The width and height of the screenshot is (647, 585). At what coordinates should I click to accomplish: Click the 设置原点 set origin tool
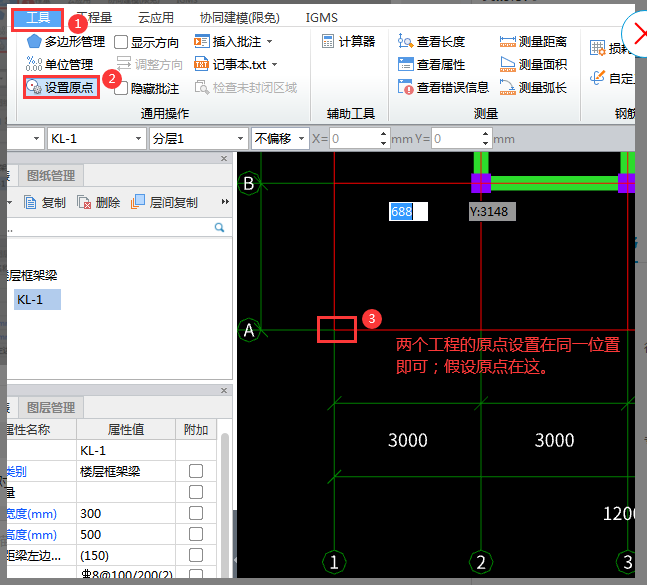tap(61, 87)
